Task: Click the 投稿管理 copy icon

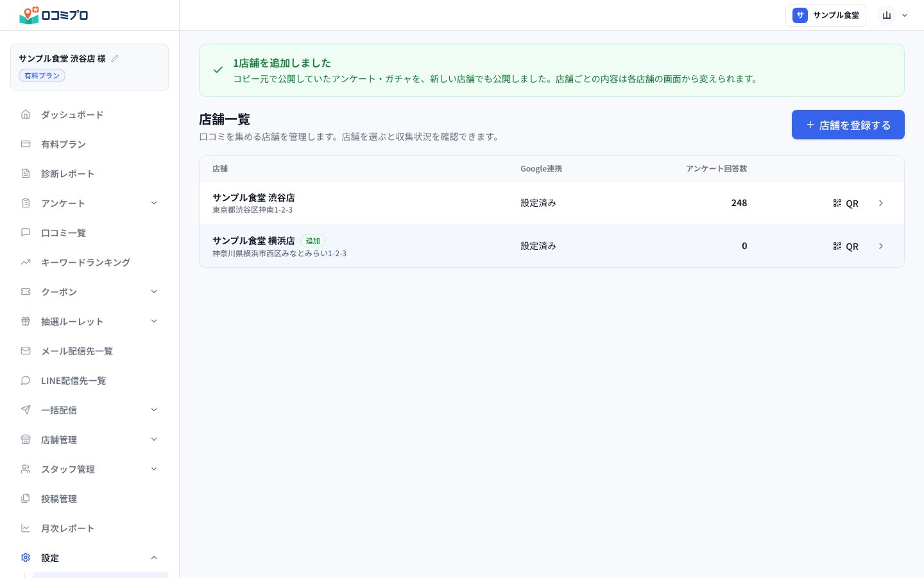Action: point(26,498)
